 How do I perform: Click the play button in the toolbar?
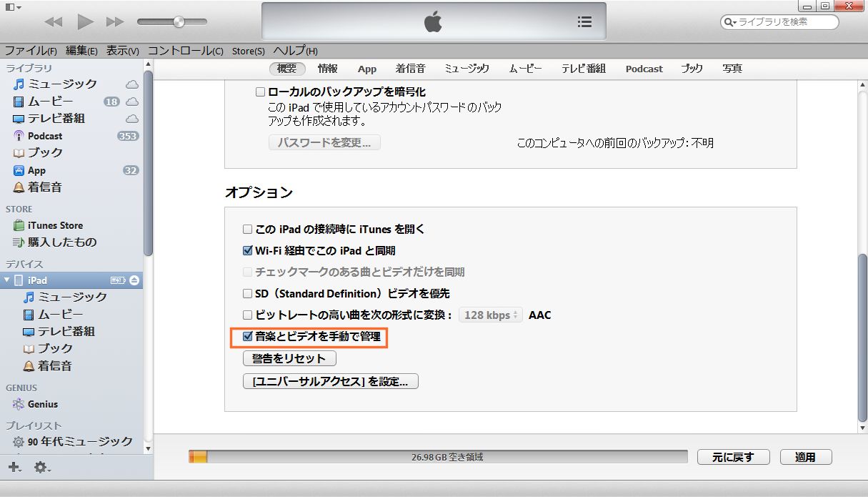pos(86,21)
